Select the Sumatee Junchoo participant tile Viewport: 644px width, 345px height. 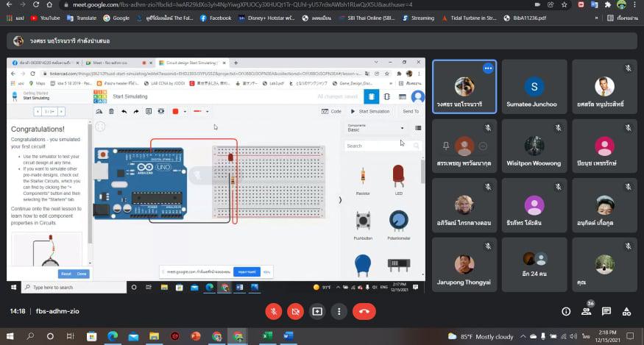point(534,87)
